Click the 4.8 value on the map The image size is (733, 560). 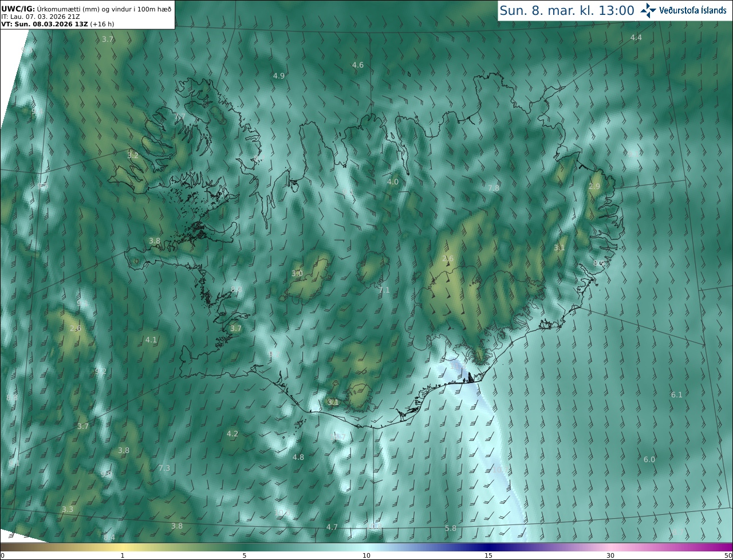[298, 457]
